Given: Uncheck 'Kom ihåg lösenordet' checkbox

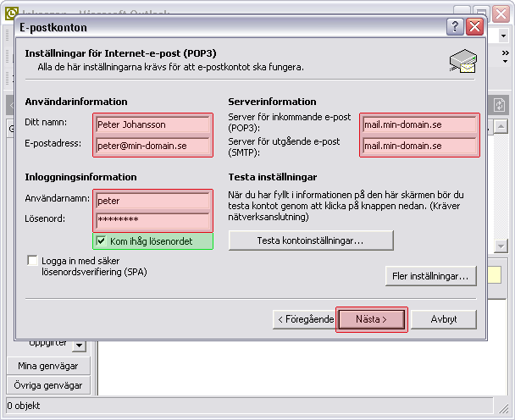Looking at the screenshot, I should 100,241.
